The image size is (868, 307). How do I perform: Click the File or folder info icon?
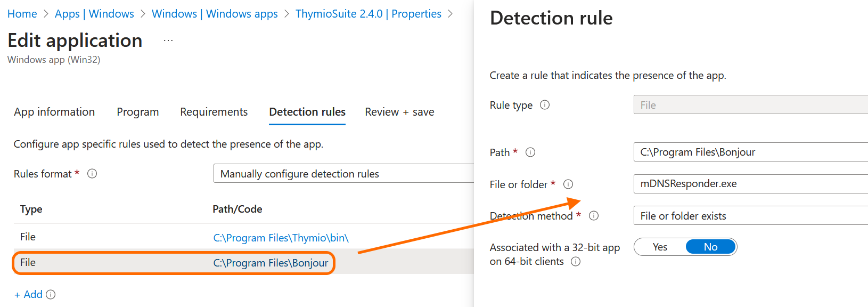[568, 184]
